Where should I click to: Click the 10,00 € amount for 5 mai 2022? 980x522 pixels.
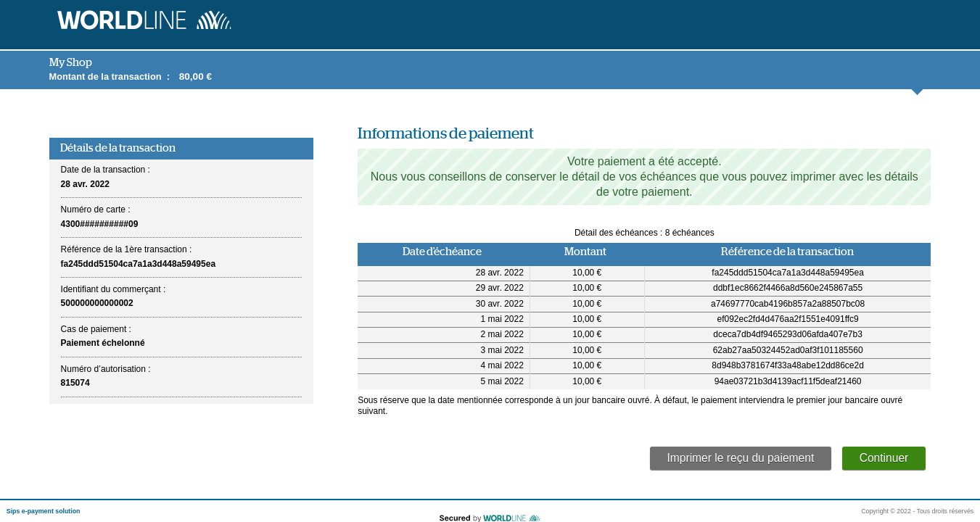(587, 381)
